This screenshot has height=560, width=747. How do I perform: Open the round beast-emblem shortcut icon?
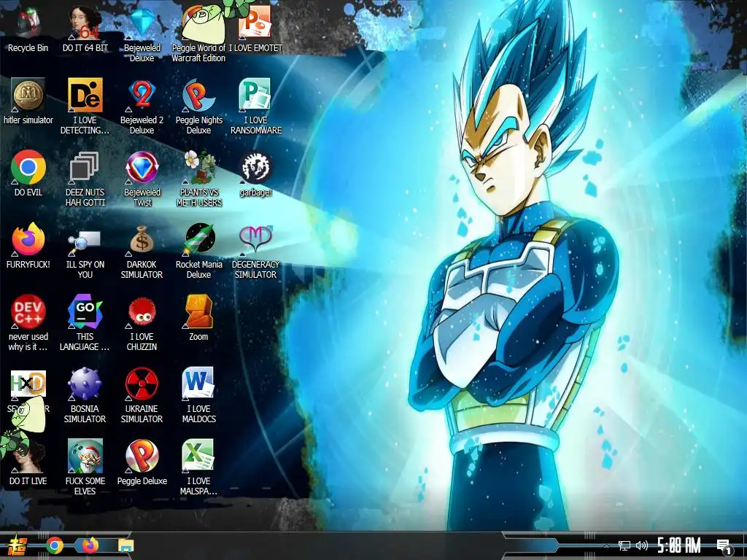coord(255,167)
